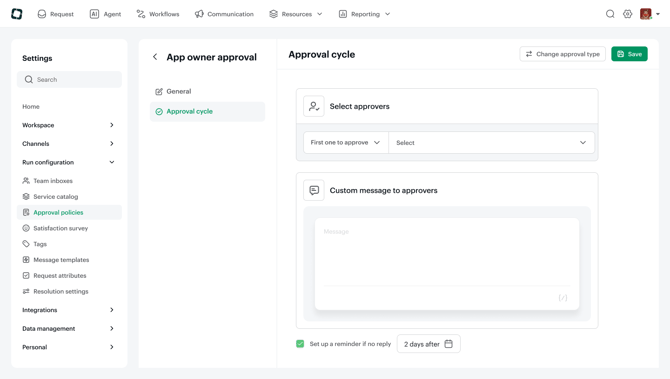Open Message templates settings
670x379 pixels.
61,260
